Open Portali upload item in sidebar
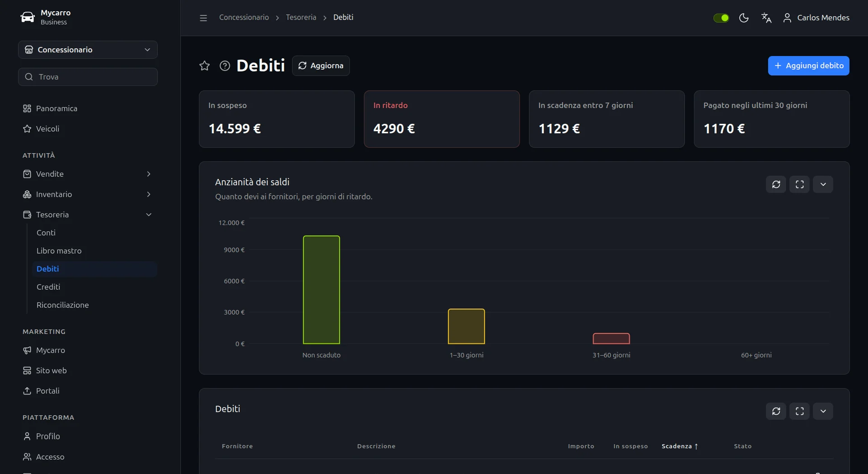The image size is (868, 474). [x=88, y=391]
